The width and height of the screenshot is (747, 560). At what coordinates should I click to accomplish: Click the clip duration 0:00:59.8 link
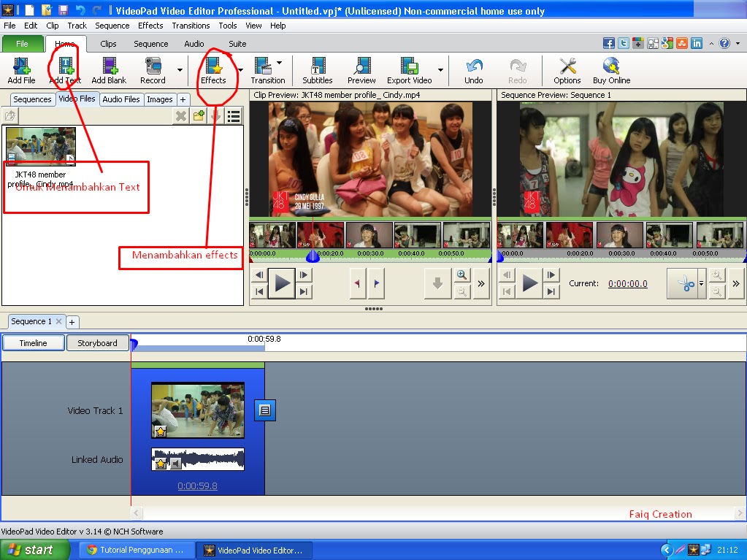[x=197, y=486]
